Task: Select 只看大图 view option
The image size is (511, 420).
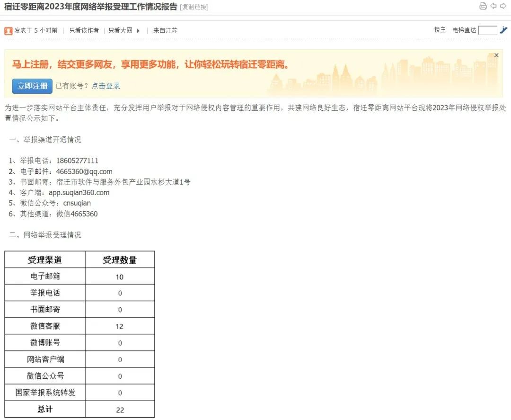Action: click(x=120, y=30)
